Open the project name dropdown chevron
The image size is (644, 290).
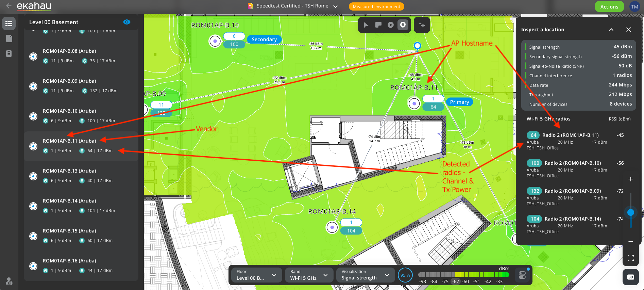click(336, 6)
